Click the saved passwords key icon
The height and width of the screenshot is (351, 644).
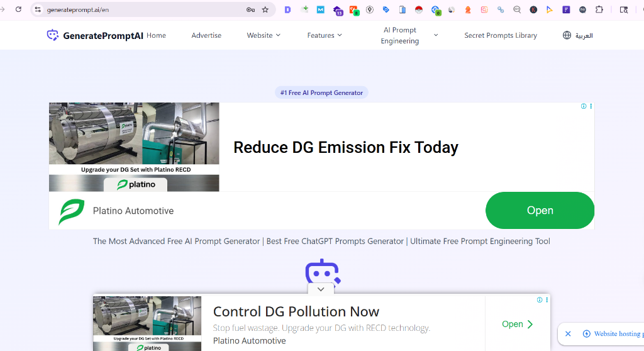(x=250, y=9)
